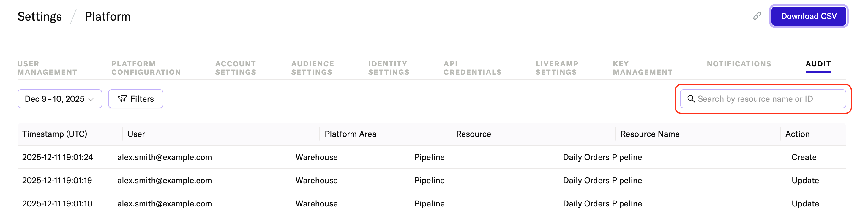Screen dimensions: 868x213
Task: Click the Timestamp (UTC) column header
Action: (55, 134)
